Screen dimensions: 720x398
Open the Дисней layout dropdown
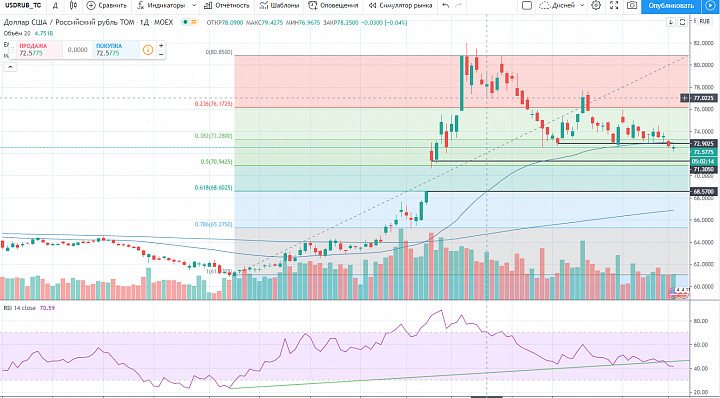562,6
